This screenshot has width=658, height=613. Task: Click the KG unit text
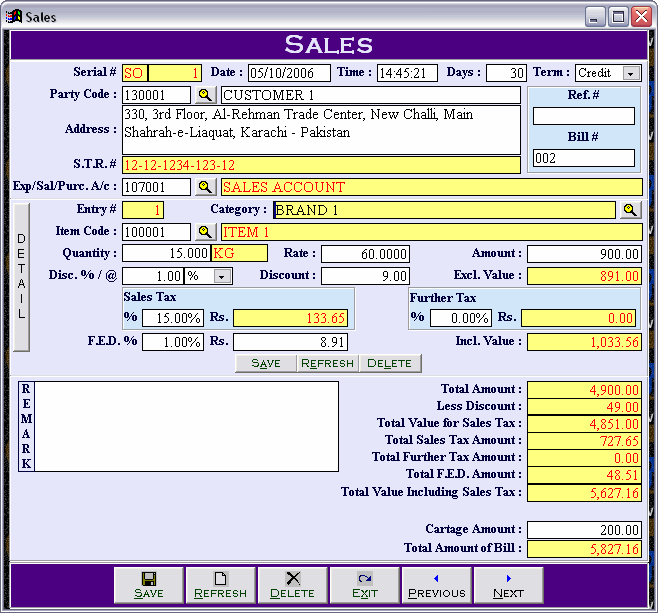tap(224, 253)
